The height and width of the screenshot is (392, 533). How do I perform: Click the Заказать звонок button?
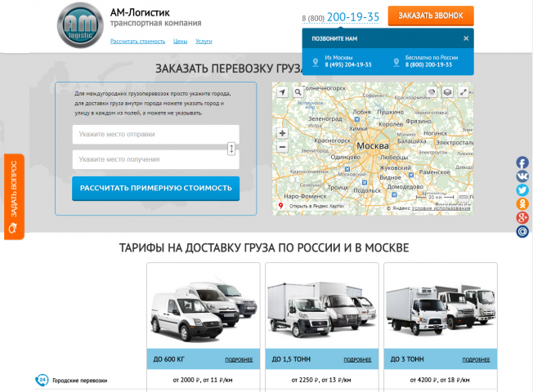(431, 16)
